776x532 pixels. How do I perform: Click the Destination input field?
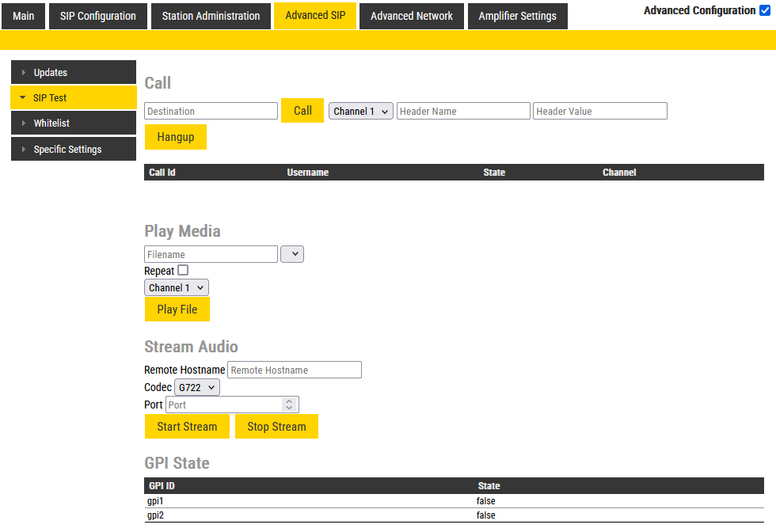[x=211, y=112]
